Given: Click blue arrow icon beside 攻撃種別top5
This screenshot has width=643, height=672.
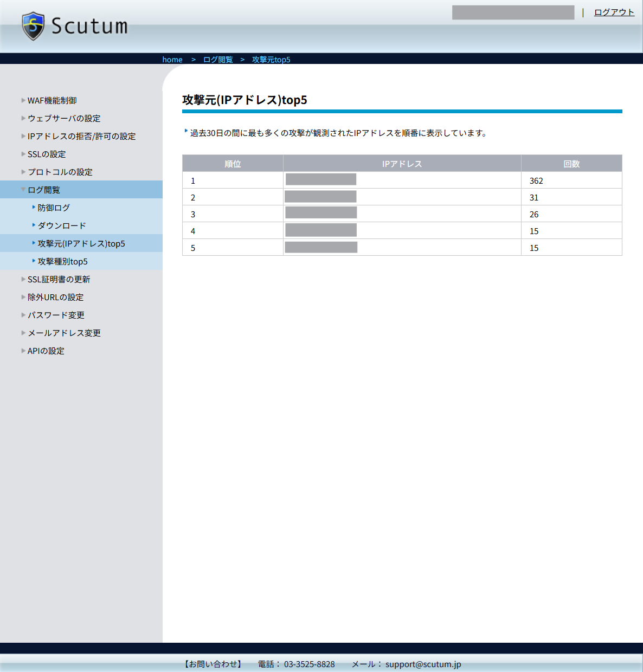Looking at the screenshot, I should click(x=34, y=261).
